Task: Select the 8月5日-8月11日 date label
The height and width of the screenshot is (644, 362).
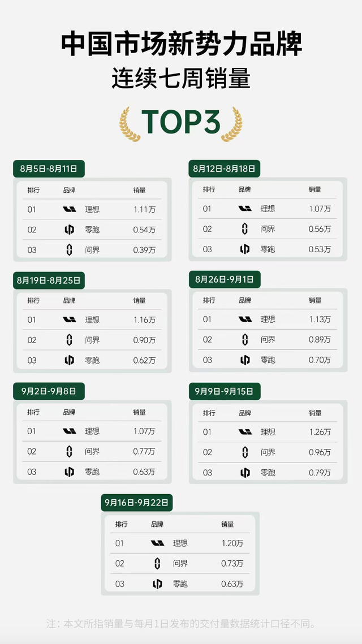Action: tap(49, 169)
